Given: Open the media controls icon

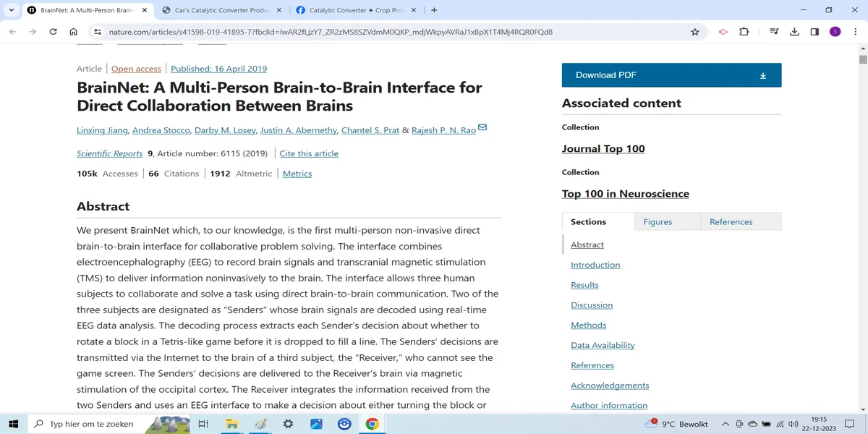Looking at the screenshot, I should pyautogui.click(x=774, y=32).
